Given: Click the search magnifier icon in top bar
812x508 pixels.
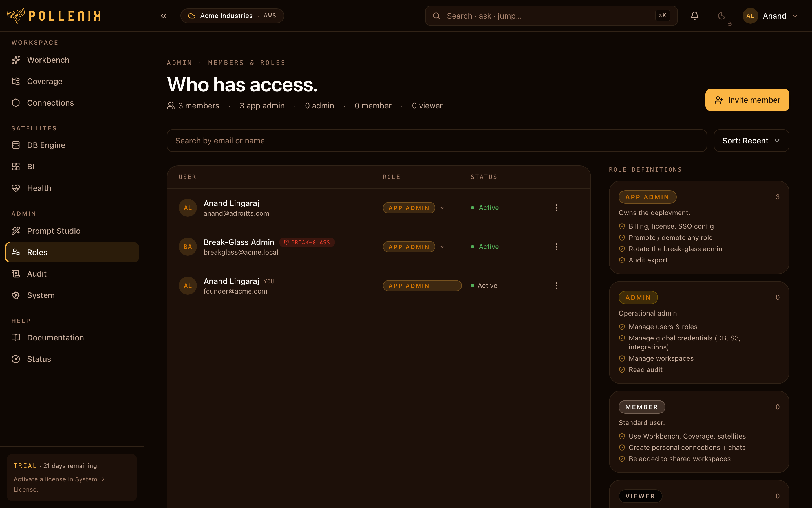Looking at the screenshot, I should (436, 16).
